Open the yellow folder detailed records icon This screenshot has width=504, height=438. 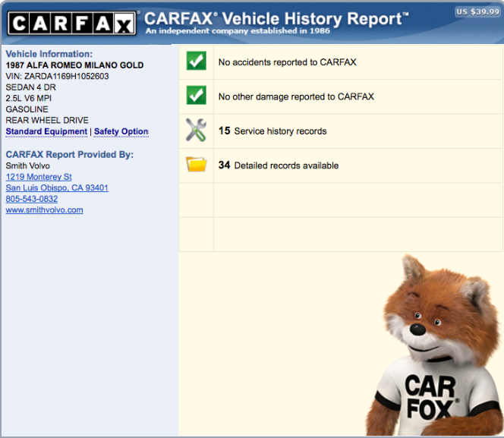196,164
